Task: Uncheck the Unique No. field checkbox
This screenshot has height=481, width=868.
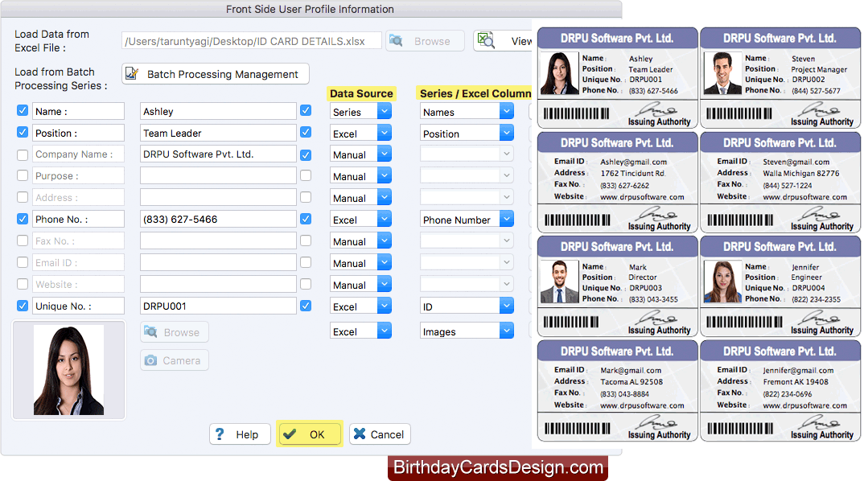Action: (x=23, y=306)
